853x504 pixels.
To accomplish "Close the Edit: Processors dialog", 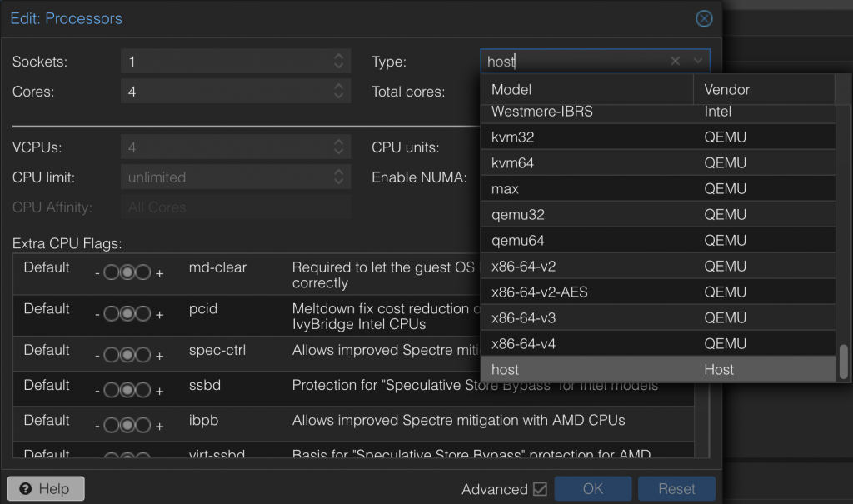I will pyautogui.click(x=704, y=18).
